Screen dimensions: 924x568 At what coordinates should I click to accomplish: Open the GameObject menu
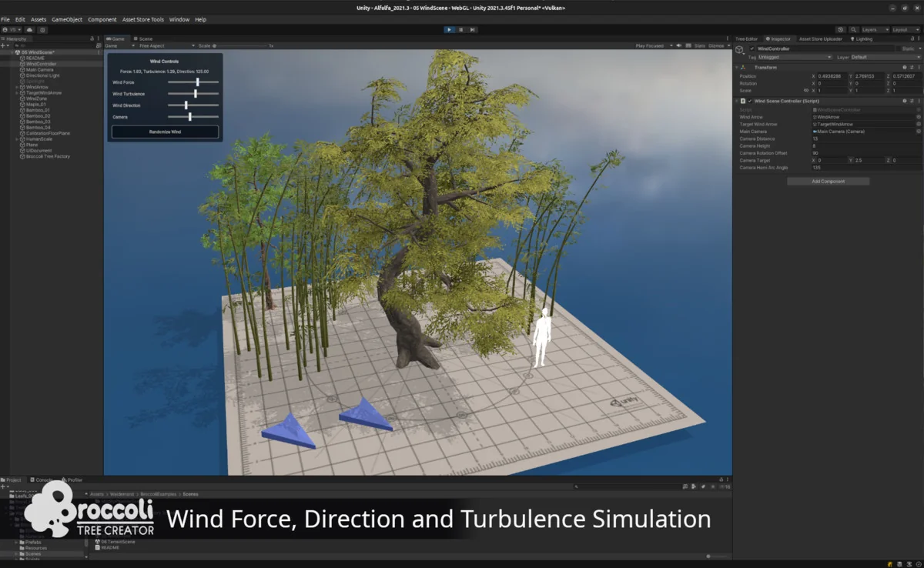pos(68,19)
